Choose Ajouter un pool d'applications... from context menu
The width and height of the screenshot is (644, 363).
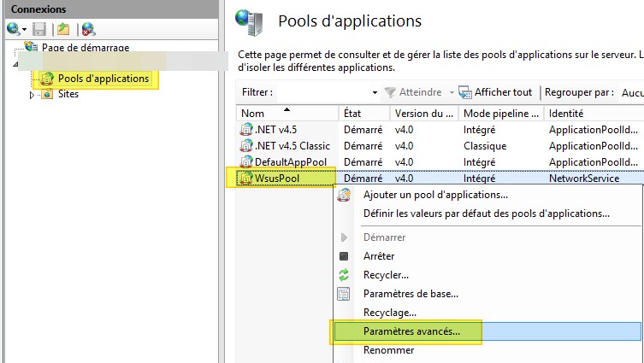(435, 195)
